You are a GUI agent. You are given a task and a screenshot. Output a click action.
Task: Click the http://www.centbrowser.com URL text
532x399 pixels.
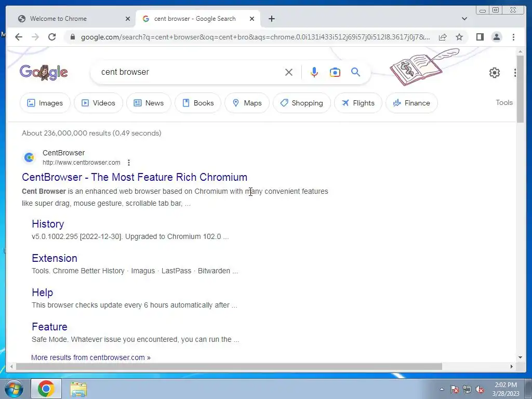[82, 163]
